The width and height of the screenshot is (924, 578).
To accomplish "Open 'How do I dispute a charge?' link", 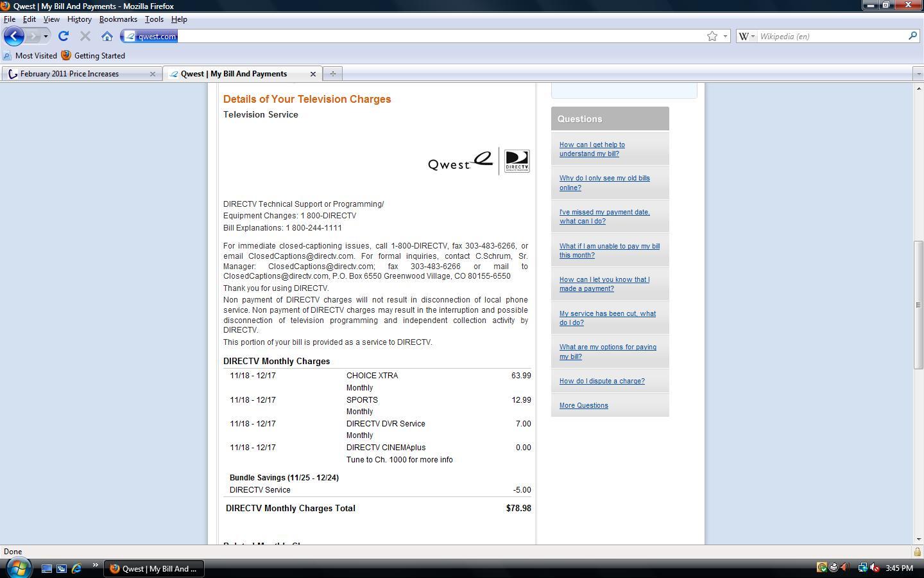I will pyautogui.click(x=602, y=381).
